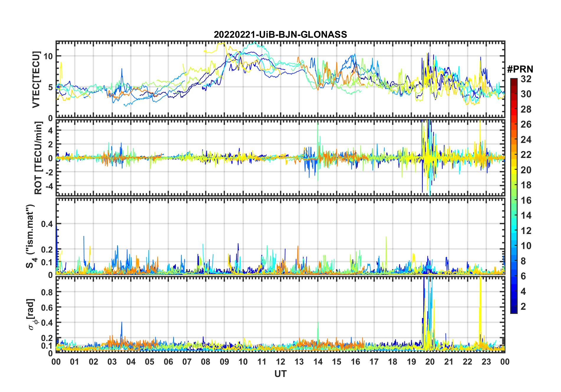Click colorbar tick label 24
The image size is (561, 392).
(x=526, y=140)
